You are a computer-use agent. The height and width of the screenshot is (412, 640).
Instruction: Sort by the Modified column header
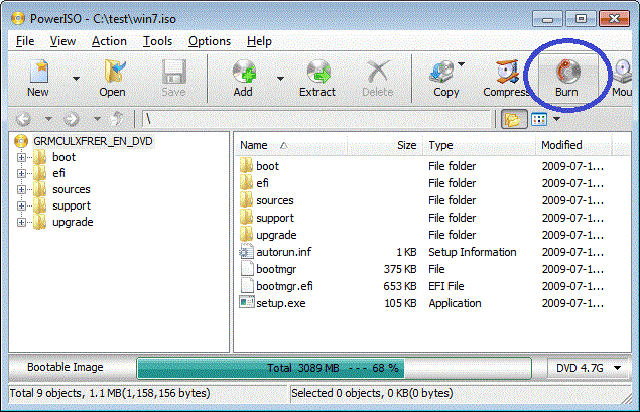point(573,145)
